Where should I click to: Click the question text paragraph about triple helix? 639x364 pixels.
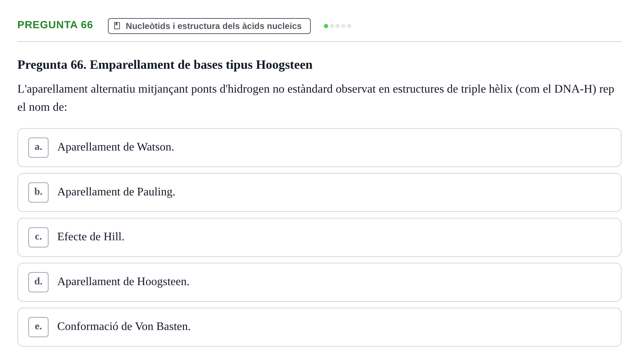click(x=316, y=98)
